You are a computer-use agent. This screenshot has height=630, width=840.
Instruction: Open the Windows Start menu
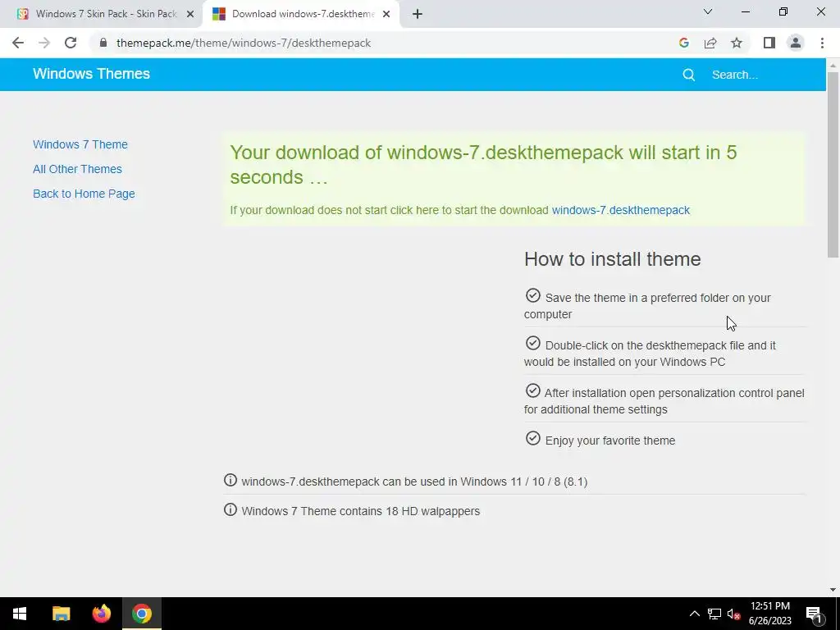click(20, 614)
